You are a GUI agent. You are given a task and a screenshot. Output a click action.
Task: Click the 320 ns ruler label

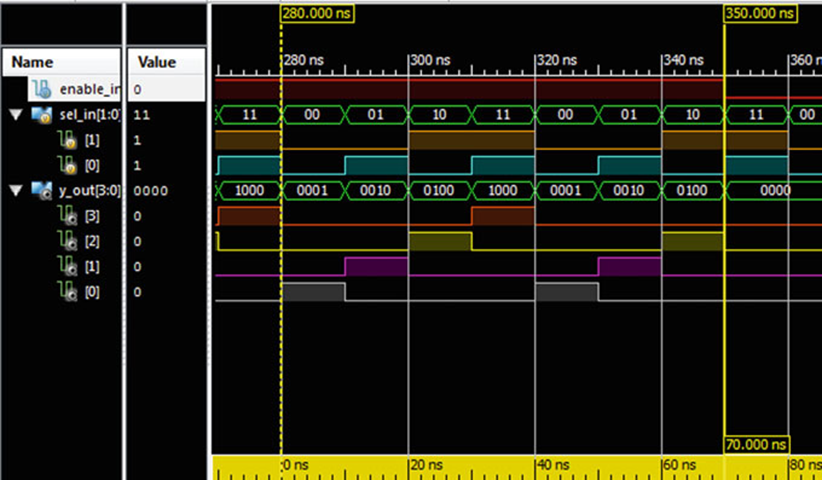558,60
